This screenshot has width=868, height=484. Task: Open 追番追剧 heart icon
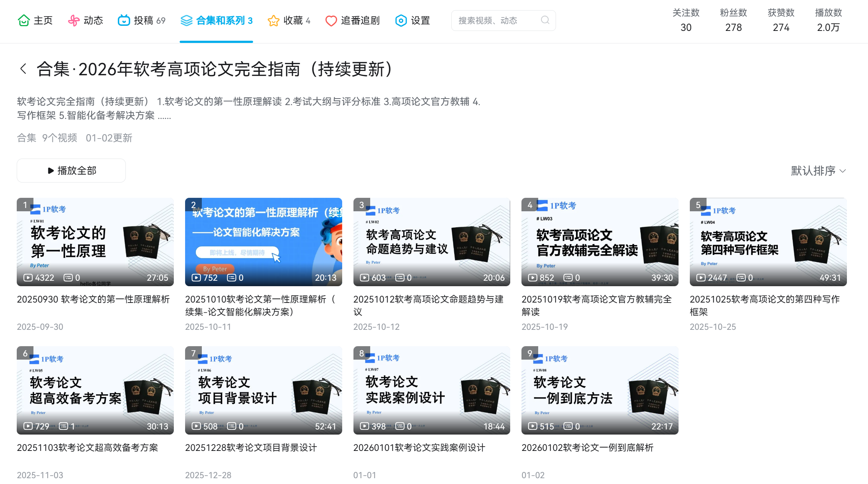coord(331,20)
